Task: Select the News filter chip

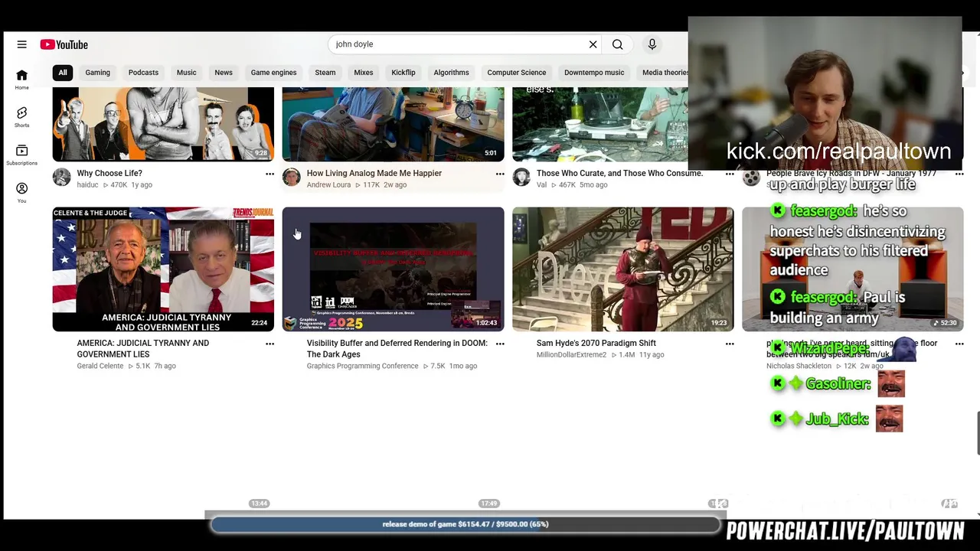Action: point(224,73)
